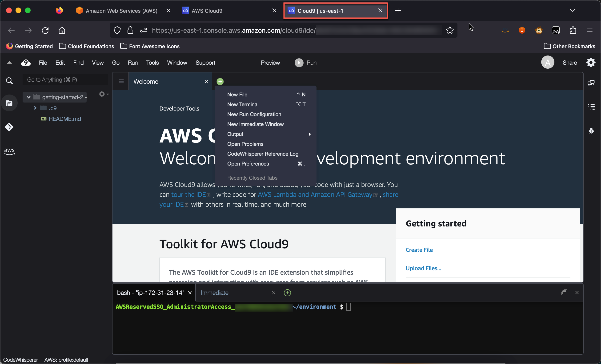Select New Run Configuration
This screenshot has height=364, width=601.
(x=266, y=114)
